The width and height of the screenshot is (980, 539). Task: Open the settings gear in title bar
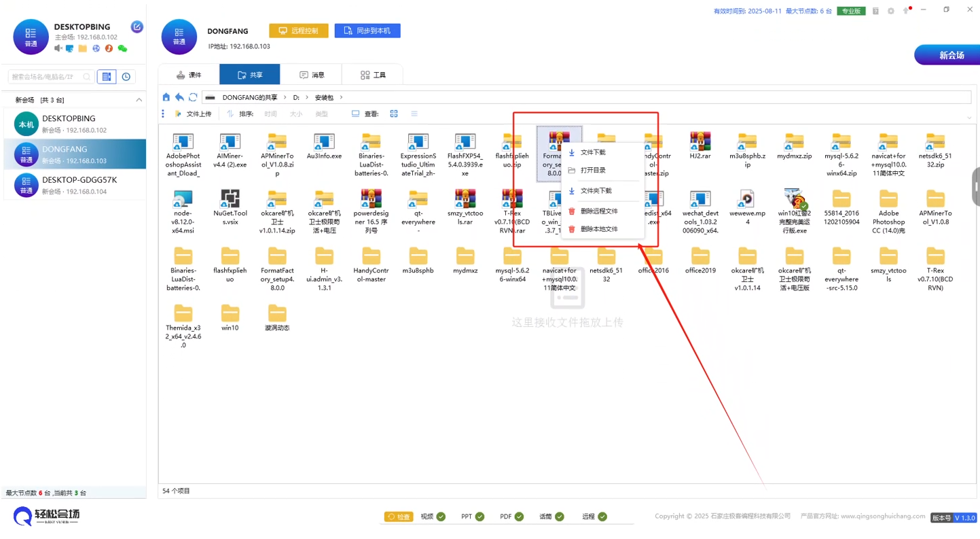[x=891, y=11]
